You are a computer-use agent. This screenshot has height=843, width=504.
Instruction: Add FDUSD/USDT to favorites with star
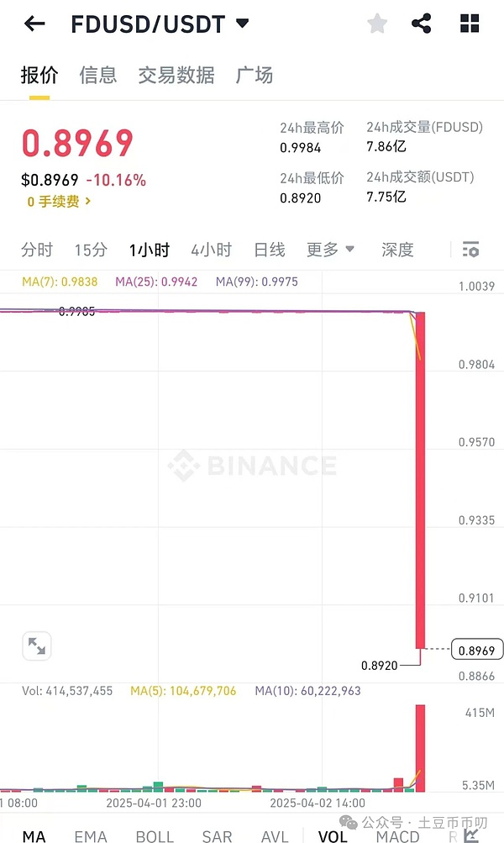click(377, 24)
